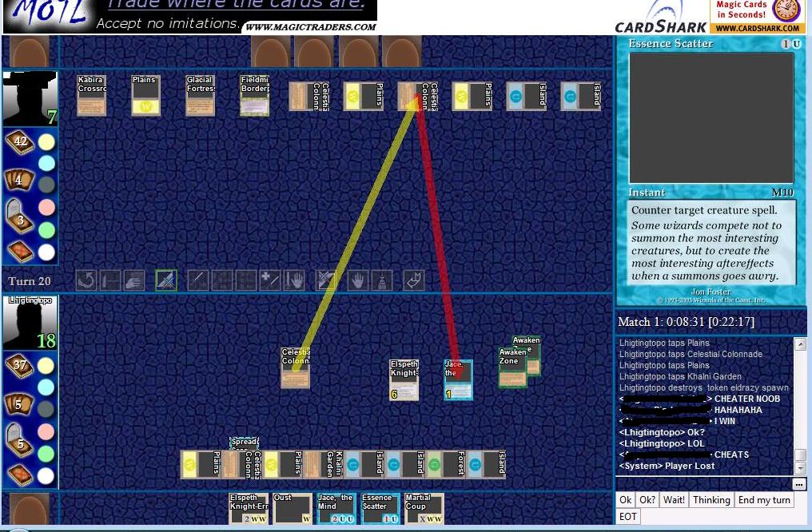Click the "<System> Player Lost" chat line
The image size is (812, 532).
coord(667,466)
